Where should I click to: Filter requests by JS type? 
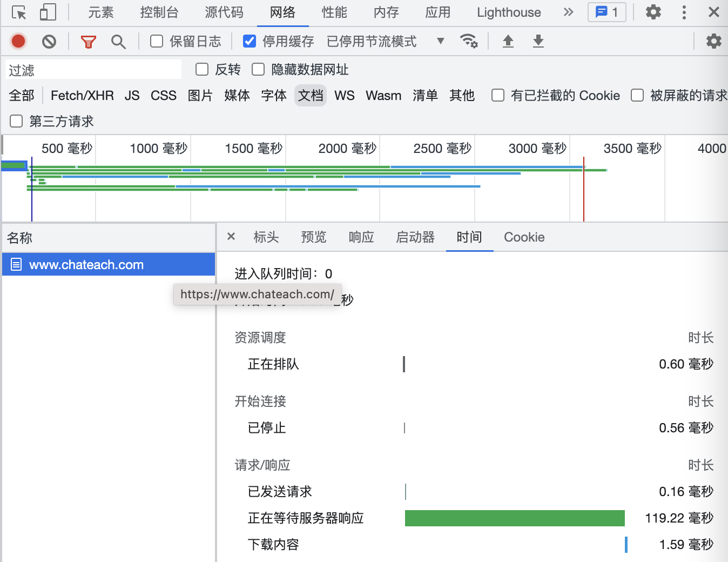132,96
